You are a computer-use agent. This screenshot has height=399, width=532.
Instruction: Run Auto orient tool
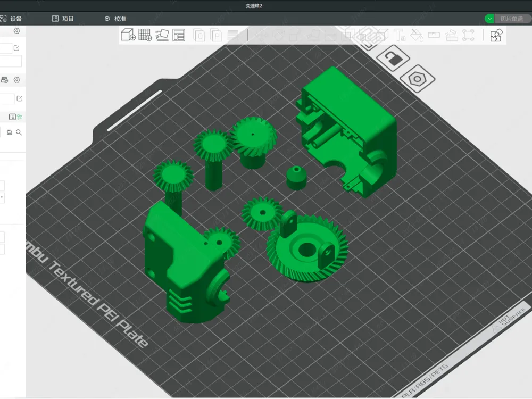point(162,35)
